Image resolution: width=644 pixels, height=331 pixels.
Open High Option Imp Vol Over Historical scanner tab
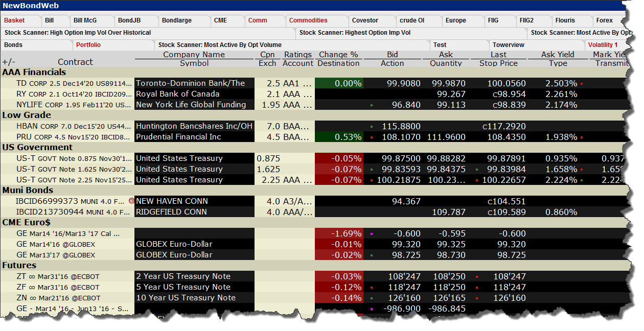(x=147, y=33)
